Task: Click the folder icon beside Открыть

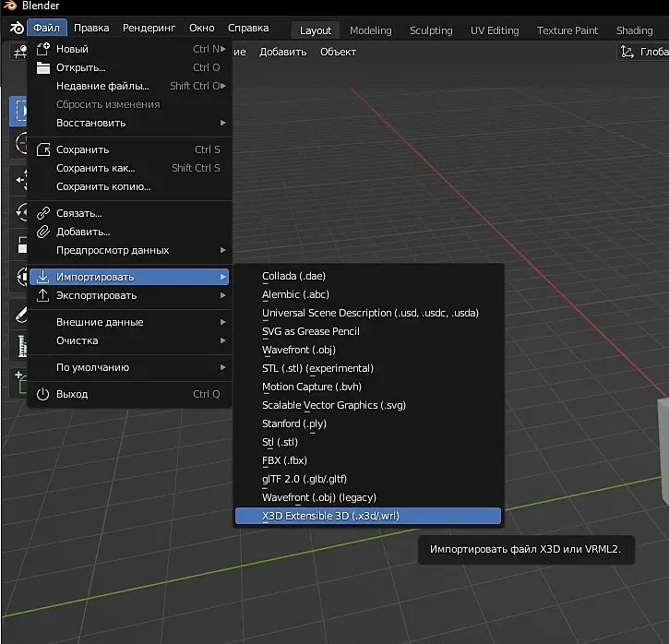Action: click(x=42, y=67)
